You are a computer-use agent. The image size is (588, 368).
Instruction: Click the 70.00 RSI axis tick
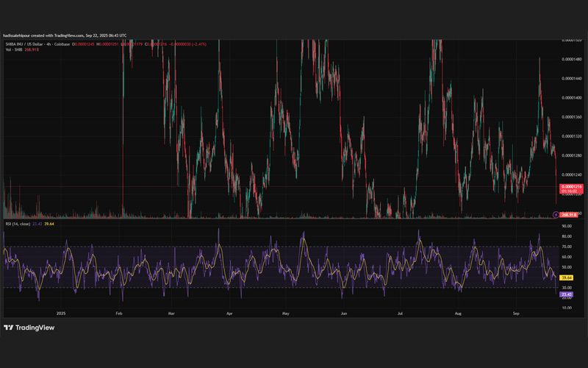click(567, 247)
